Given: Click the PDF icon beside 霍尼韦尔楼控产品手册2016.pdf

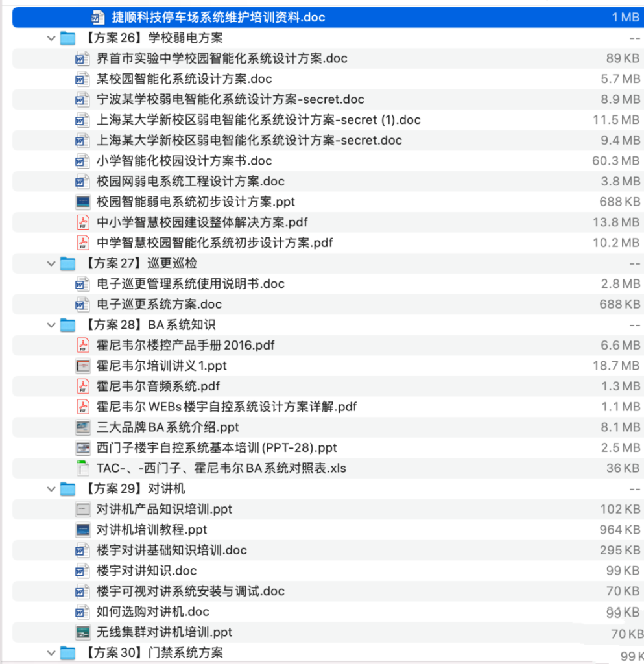Looking at the screenshot, I should coord(82,345).
